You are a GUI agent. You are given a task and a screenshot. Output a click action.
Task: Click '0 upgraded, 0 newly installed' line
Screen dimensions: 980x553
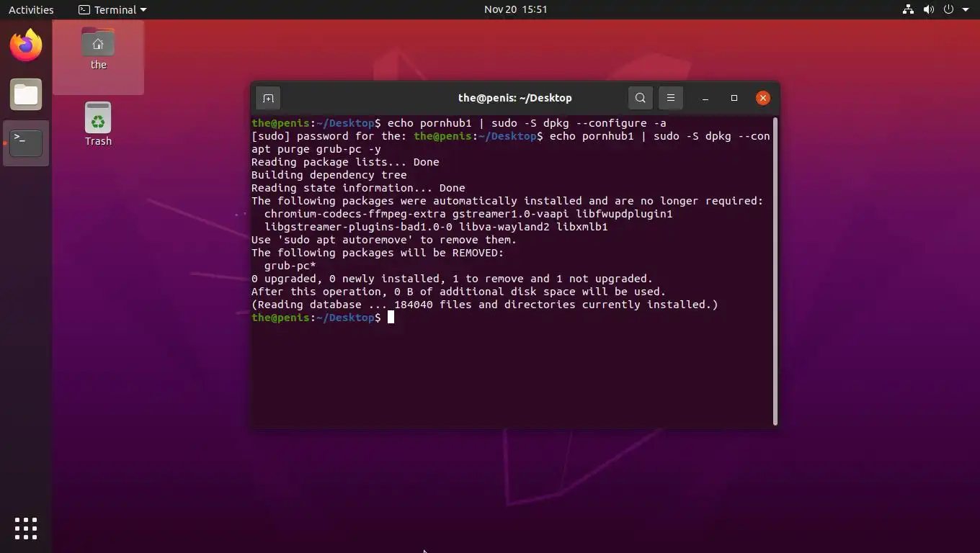click(452, 279)
